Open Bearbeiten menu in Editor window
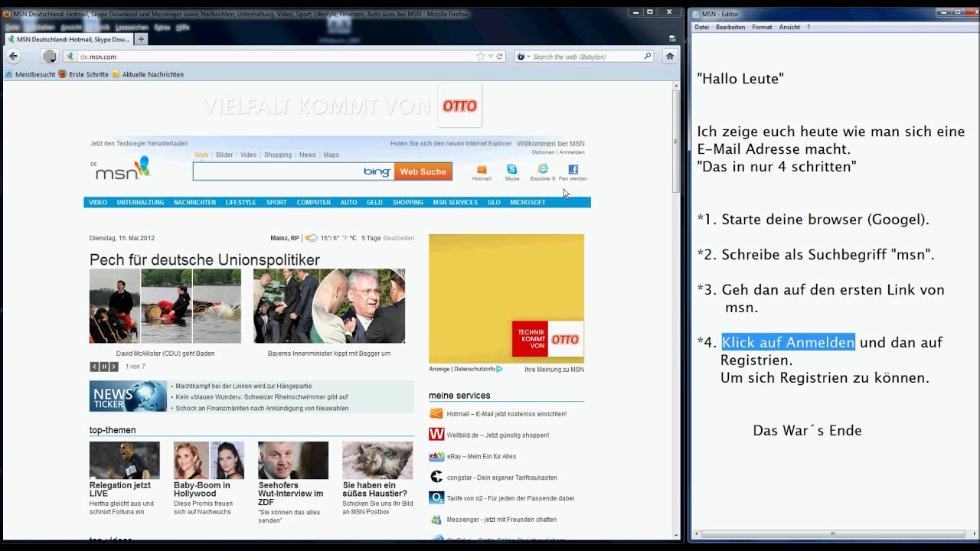The height and width of the screenshot is (551, 980). point(730,27)
